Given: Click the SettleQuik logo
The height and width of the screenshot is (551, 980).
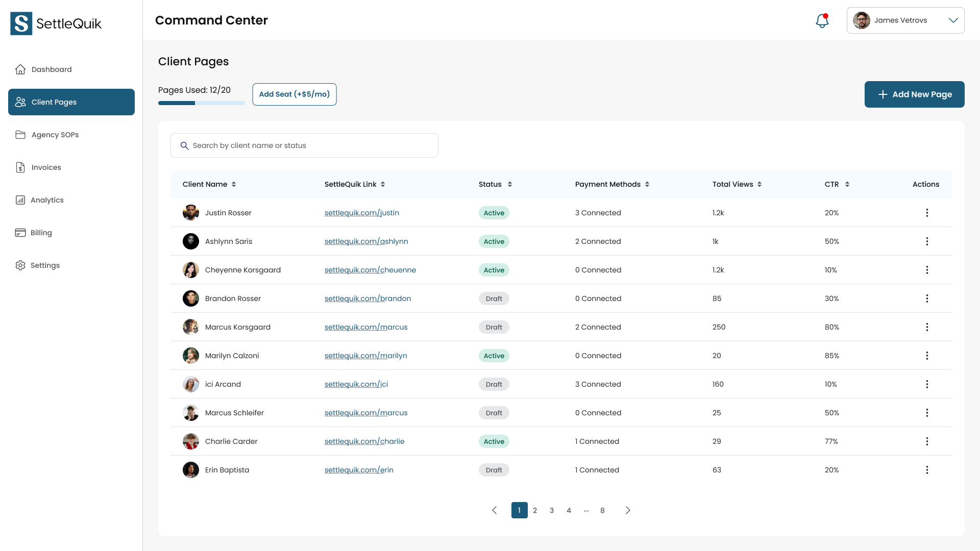Looking at the screenshot, I should tap(55, 23).
